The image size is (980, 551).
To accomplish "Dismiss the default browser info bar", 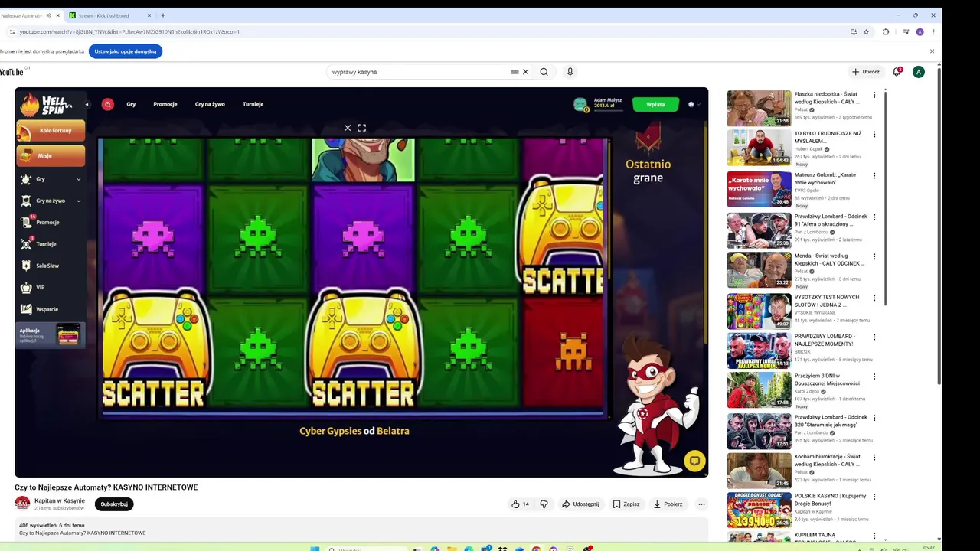I will tap(932, 51).
